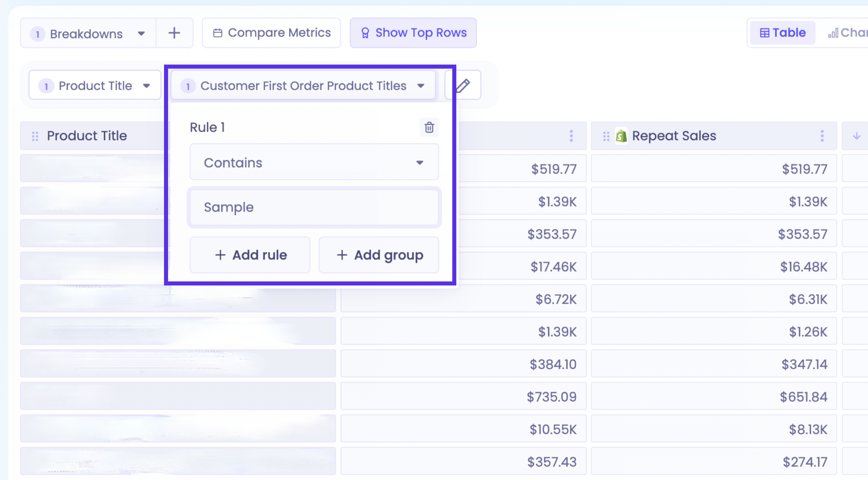Open Customer First Order Product Titles dropdown

pyautogui.click(x=303, y=85)
